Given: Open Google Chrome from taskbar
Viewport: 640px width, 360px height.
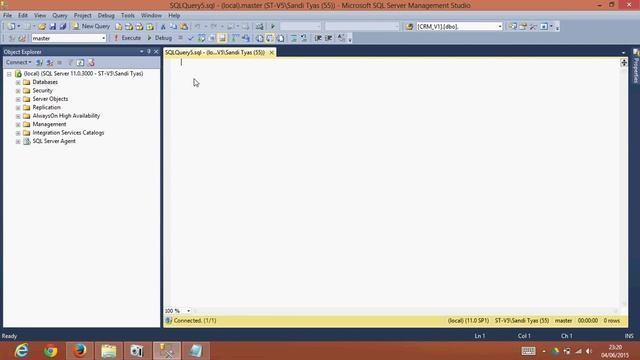Looking at the screenshot, I should coord(51,351).
